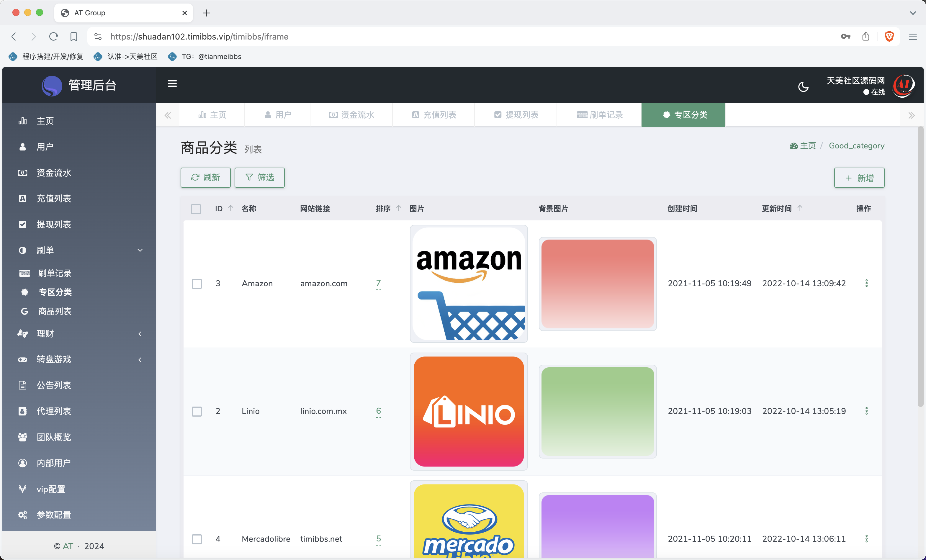The width and height of the screenshot is (926, 560).
Task: Open 公告列表 in the sidebar
Action: pos(79,385)
